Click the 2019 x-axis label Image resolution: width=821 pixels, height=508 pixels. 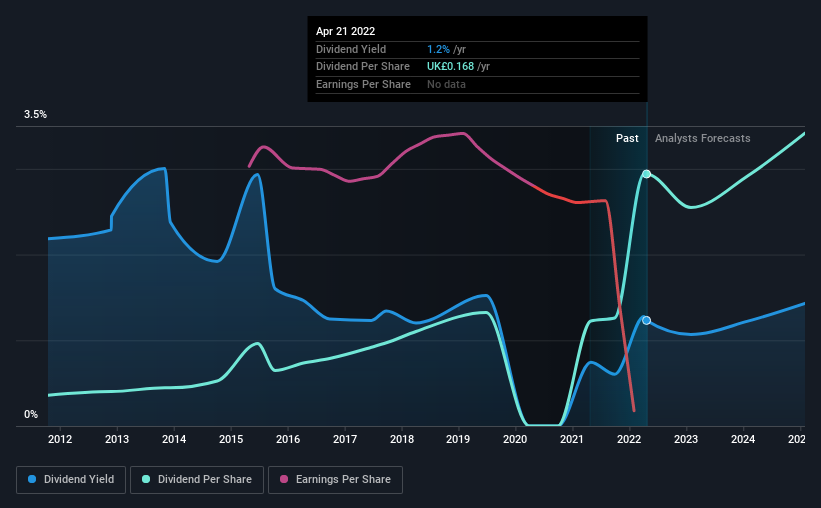[x=458, y=439]
